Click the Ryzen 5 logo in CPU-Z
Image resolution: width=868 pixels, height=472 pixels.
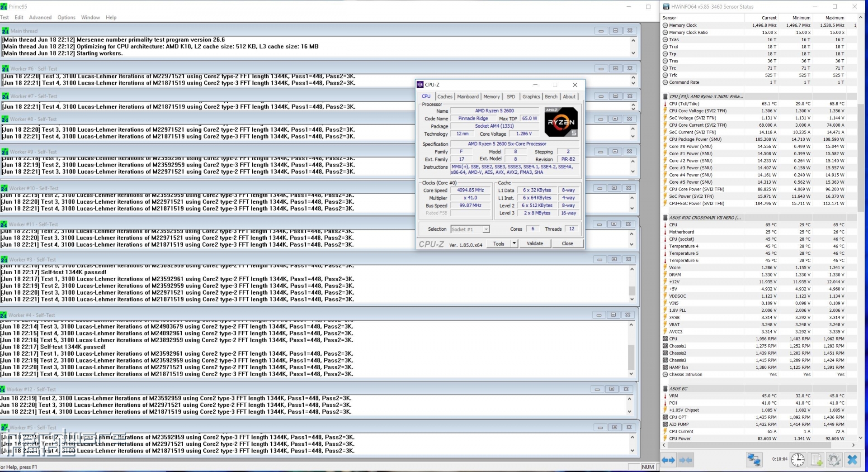click(561, 122)
